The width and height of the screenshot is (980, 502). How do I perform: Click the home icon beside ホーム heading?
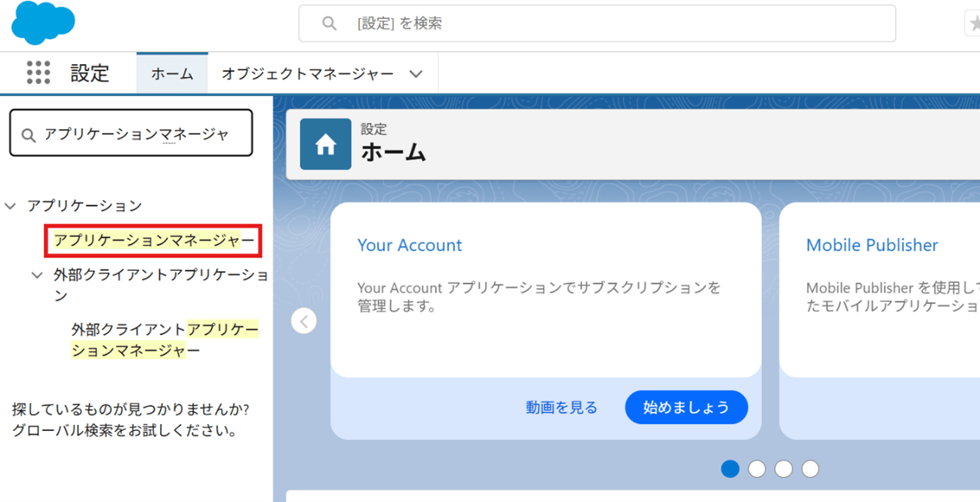[325, 143]
